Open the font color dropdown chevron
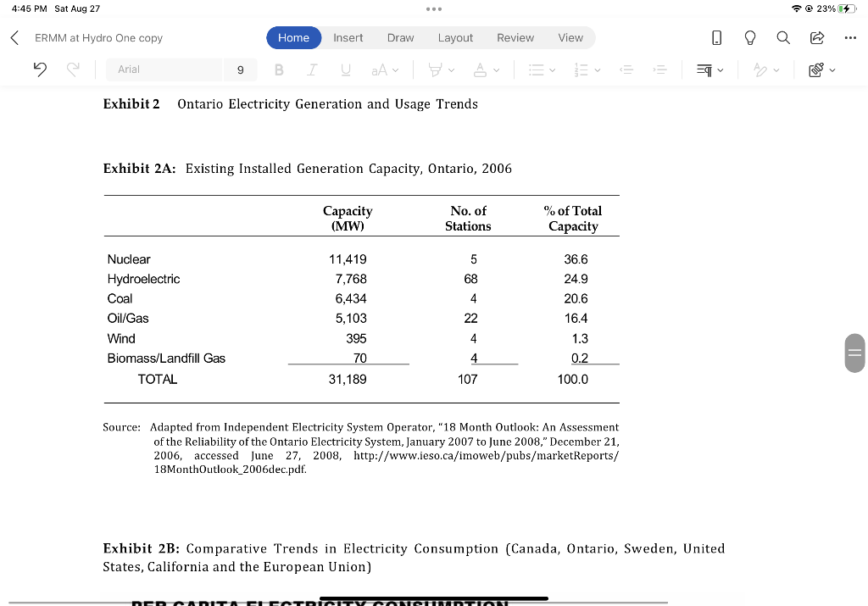 pyautogui.click(x=496, y=69)
